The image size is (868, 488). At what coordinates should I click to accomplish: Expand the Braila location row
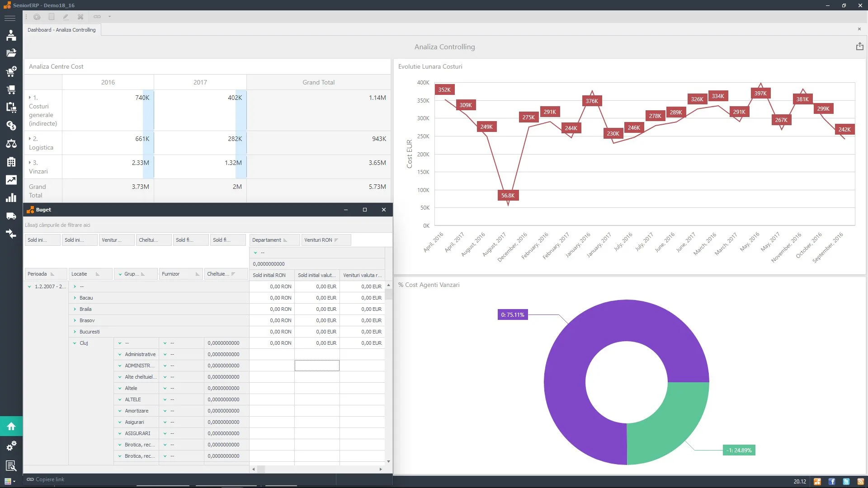pyautogui.click(x=75, y=309)
